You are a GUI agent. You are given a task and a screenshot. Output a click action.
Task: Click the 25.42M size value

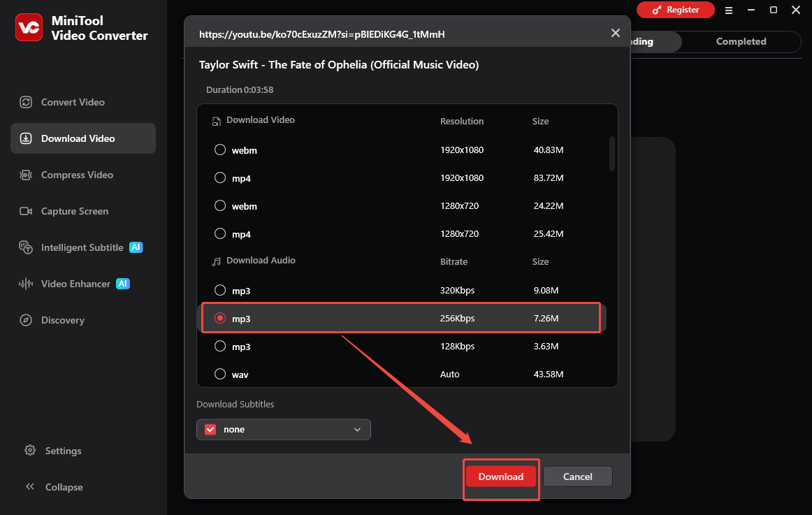click(x=549, y=234)
